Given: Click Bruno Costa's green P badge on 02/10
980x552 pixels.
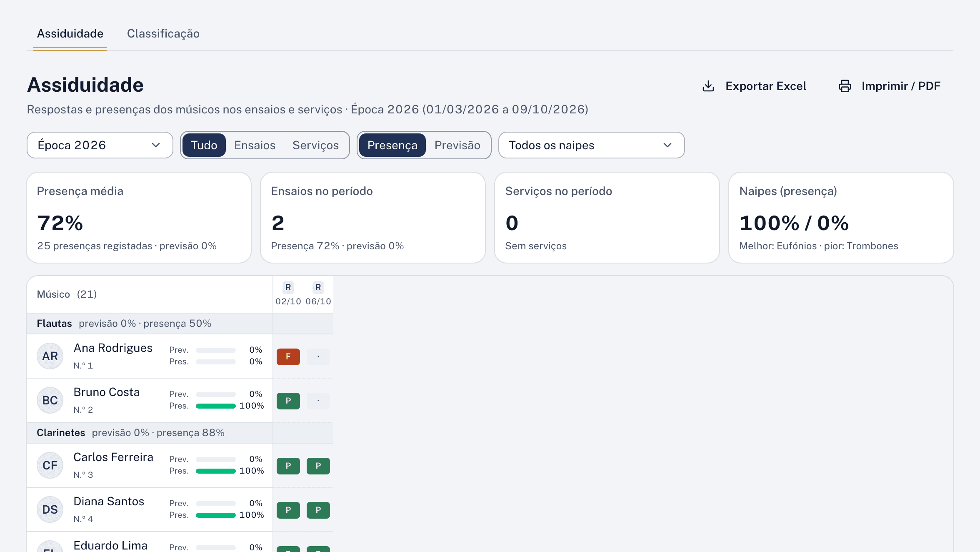Looking at the screenshot, I should 288,401.
